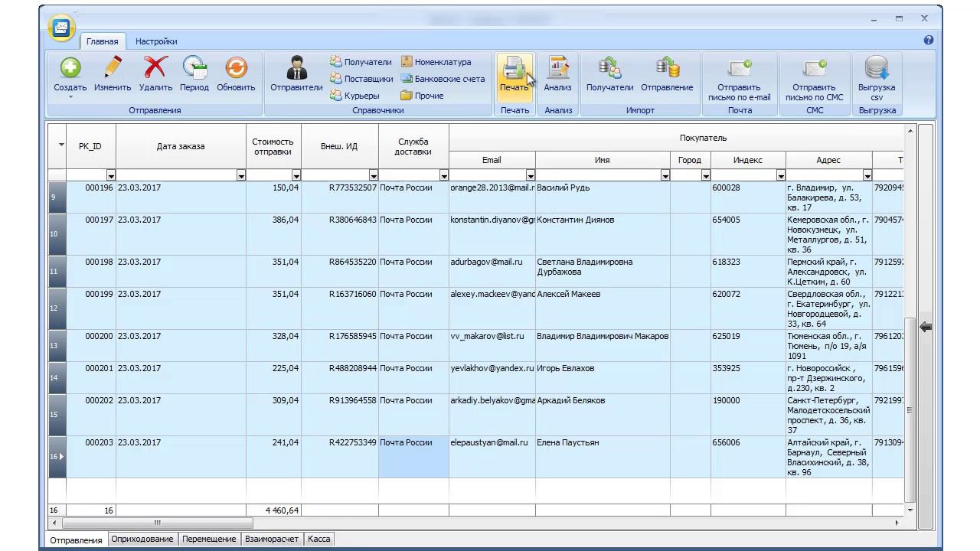980x551 pixels.
Task: Open the Анализ report icon
Action: pos(558,67)
